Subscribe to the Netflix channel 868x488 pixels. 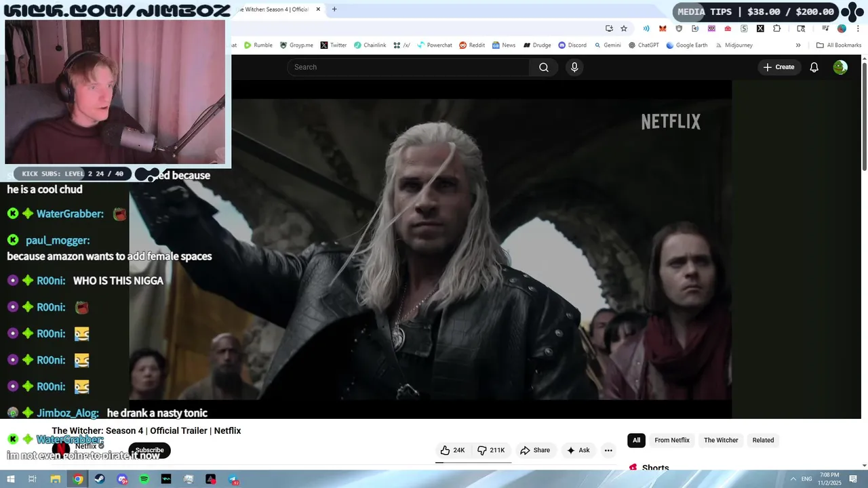149,450
